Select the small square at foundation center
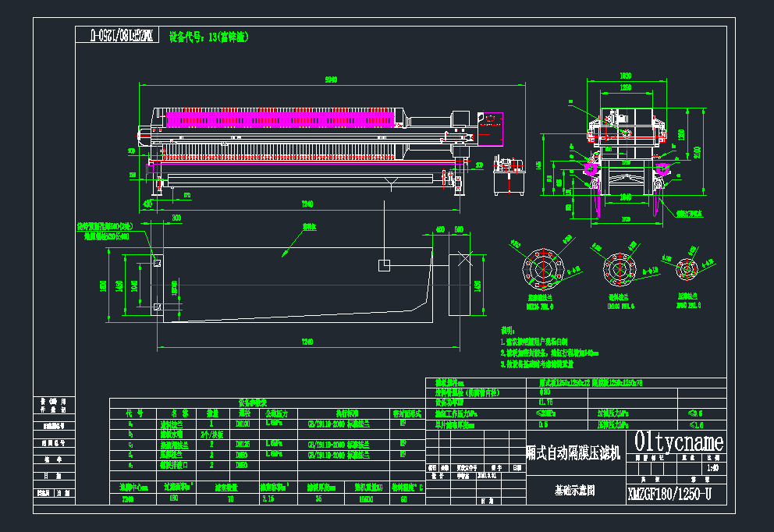Screen dimensions: 774x532 (384, 265)
